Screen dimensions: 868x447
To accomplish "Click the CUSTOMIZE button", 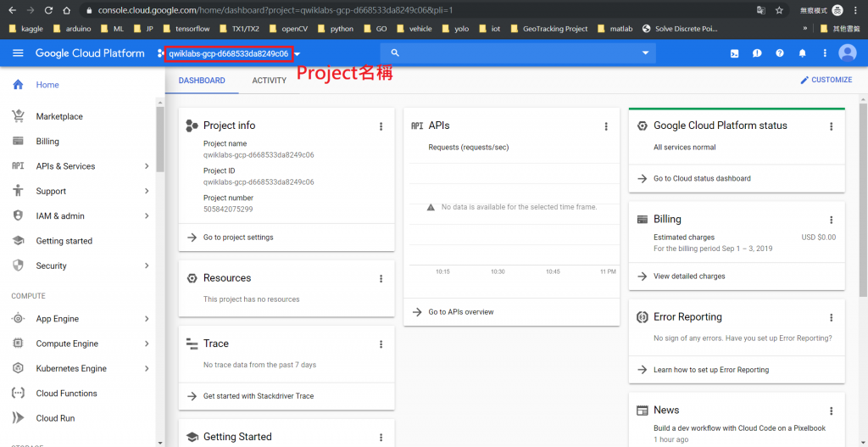I will [x=826, y=80].
